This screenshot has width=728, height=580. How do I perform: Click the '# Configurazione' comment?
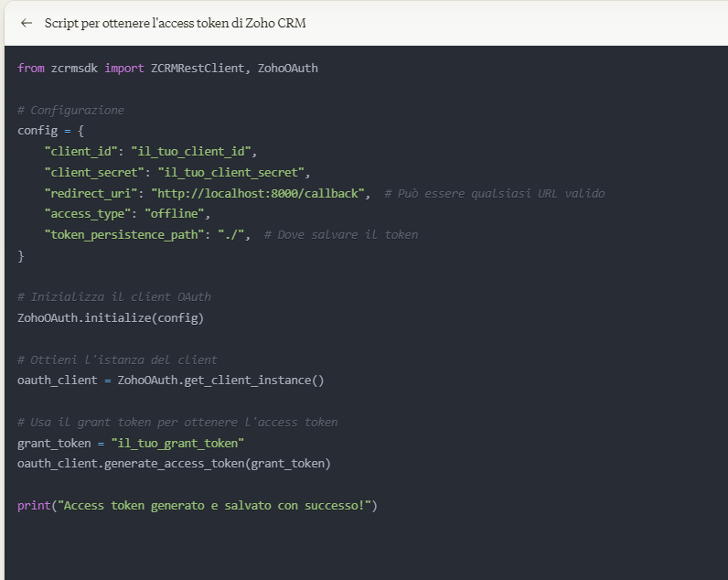click(x=70, y=111)
